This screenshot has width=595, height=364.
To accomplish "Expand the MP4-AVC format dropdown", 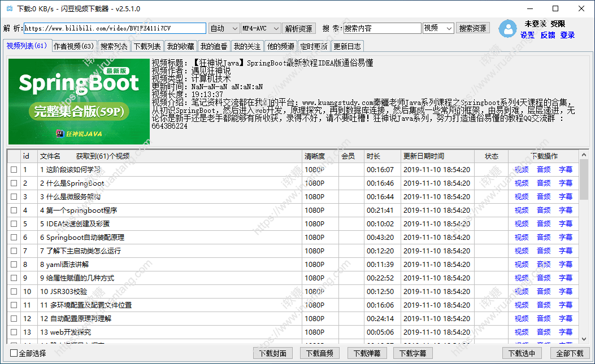I will [x=260, y=28].
